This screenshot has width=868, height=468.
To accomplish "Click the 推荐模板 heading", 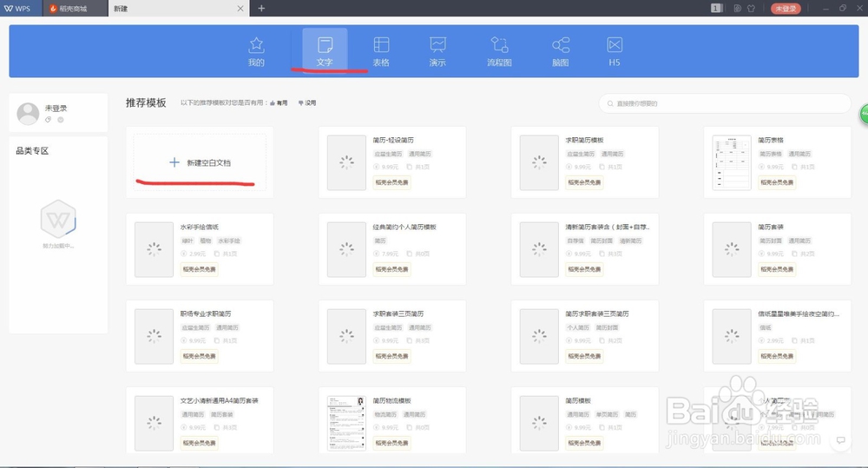I will click(146, 103).
